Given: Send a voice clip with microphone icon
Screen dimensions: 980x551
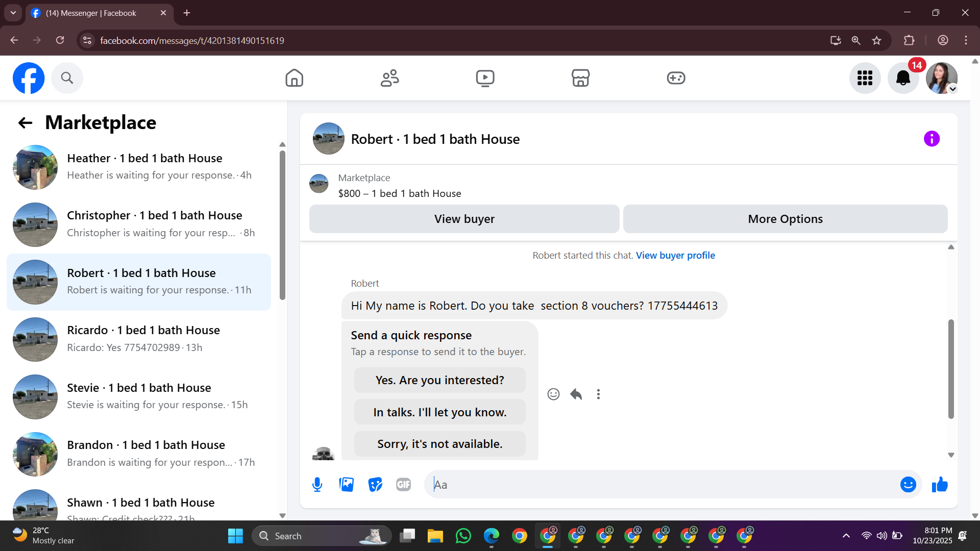Looking at the screenshot, I should point(317,485).
